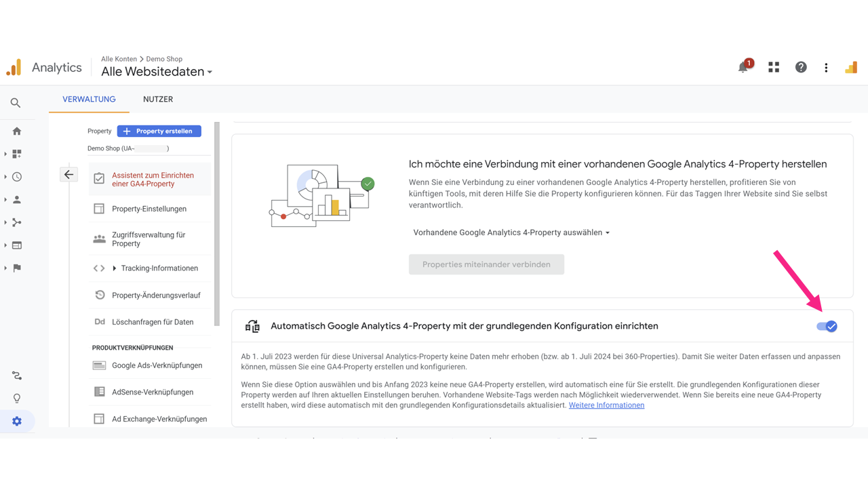The image size is (868, 488).
Task: Select the VERWALTUNG tab
Action: pyautogui.click(x=89, y=99)
